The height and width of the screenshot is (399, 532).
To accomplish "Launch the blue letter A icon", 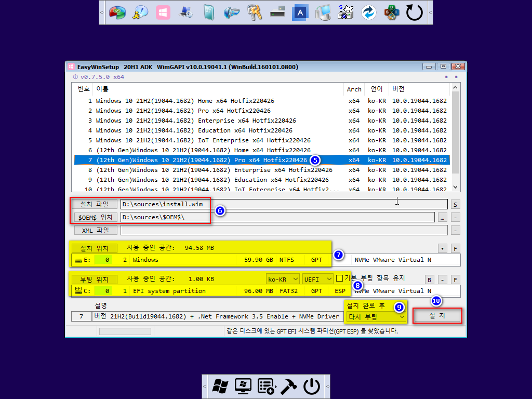I will [x=300, y=12].
